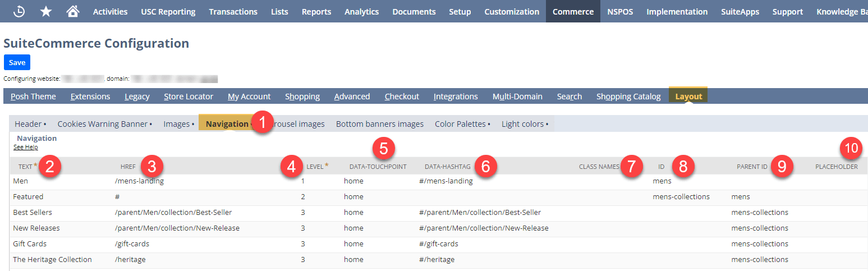Switch to the Search tab
This screenshot has height=271, width=868.
570,97
